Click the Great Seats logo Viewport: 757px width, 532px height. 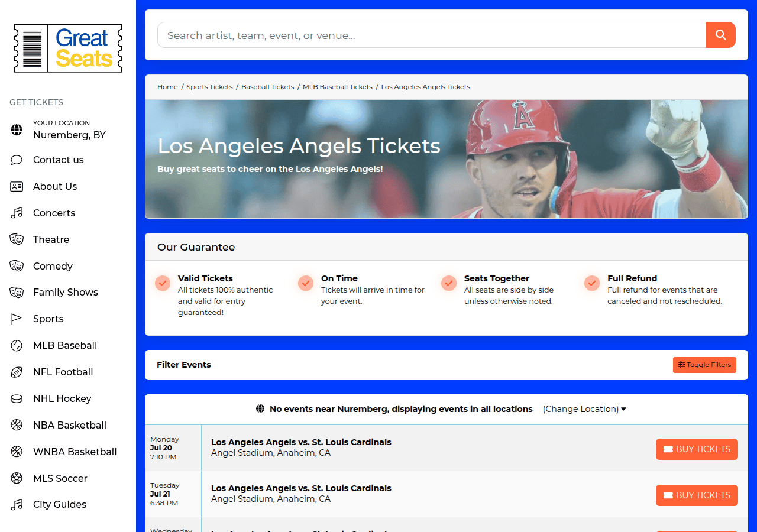(x=68, y=48)
